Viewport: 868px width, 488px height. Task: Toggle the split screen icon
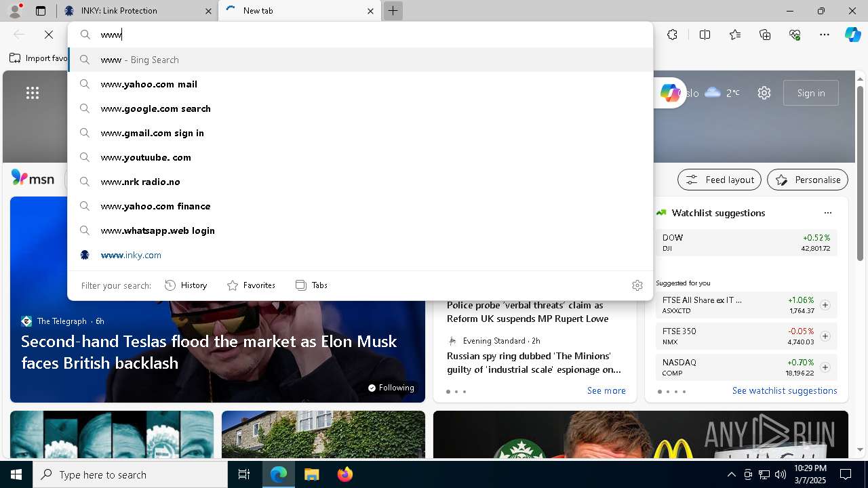click(705, 35)
